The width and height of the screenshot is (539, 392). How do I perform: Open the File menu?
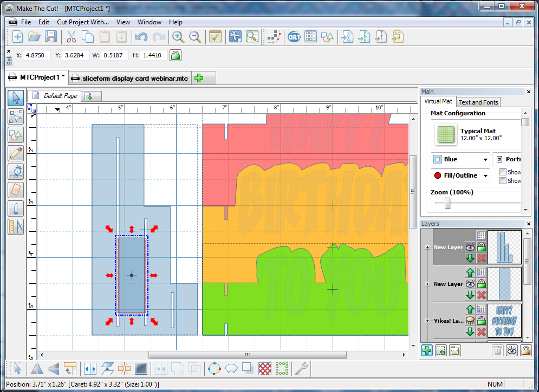(26, 22)
